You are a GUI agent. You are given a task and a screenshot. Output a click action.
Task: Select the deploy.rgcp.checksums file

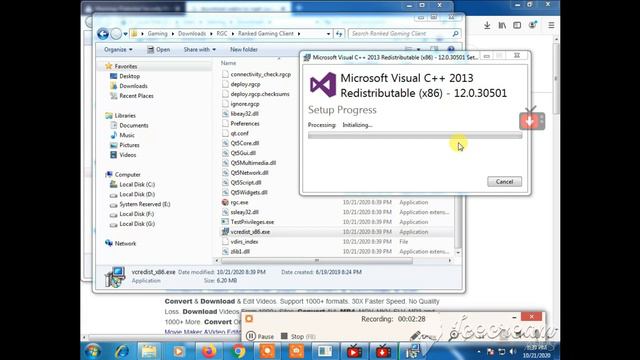(260, 94)
